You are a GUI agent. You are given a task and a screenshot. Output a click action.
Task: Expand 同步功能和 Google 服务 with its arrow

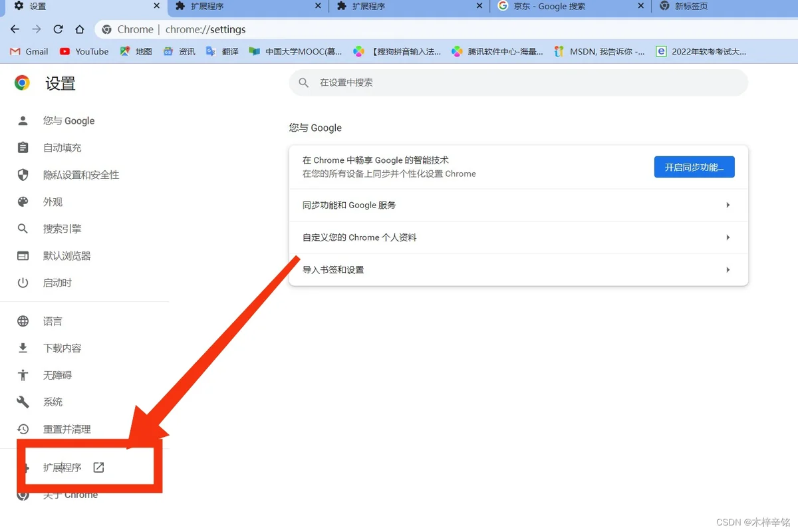click(728, 205)
